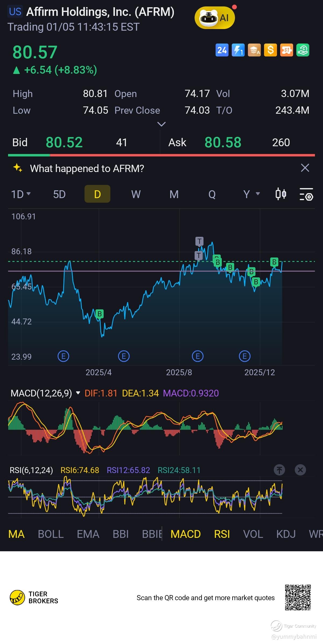The height and width of the screenshot is (644, 323).
Task: Open the MACD(12,26,9) parameter dropdown
Action: 45,393
